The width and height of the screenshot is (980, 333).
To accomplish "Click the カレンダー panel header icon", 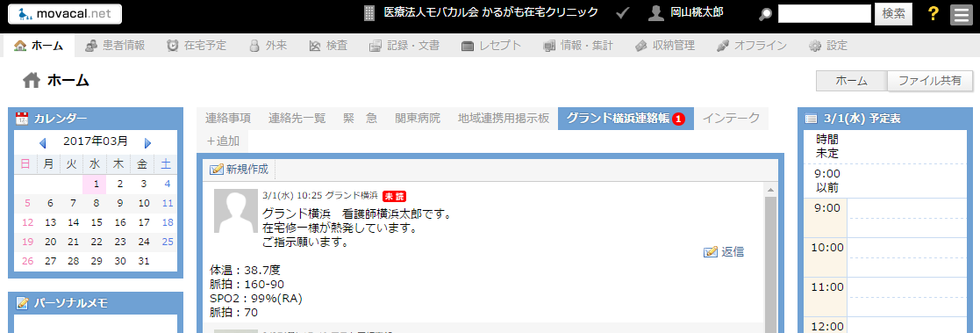I will 22,119.
